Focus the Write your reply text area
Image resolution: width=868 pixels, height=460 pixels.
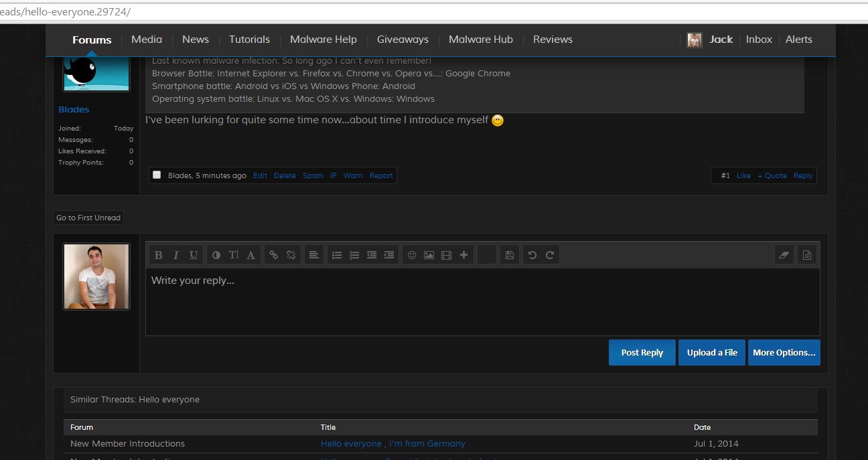483,302
